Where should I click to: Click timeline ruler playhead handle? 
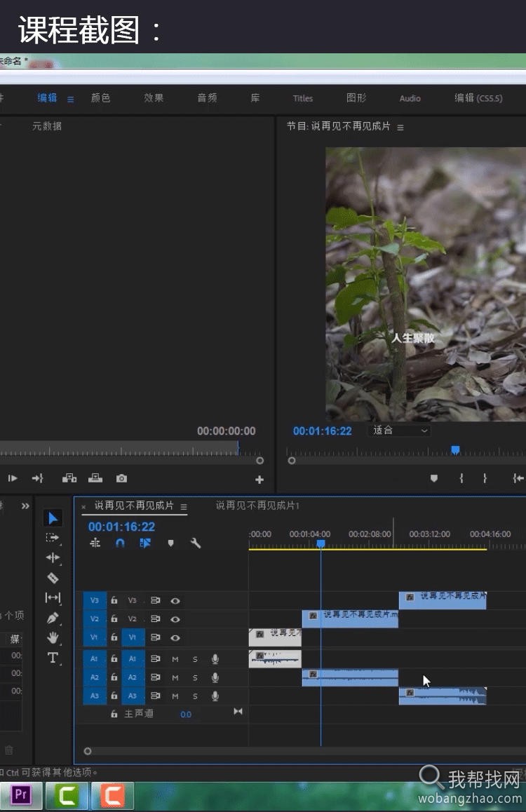321,543
